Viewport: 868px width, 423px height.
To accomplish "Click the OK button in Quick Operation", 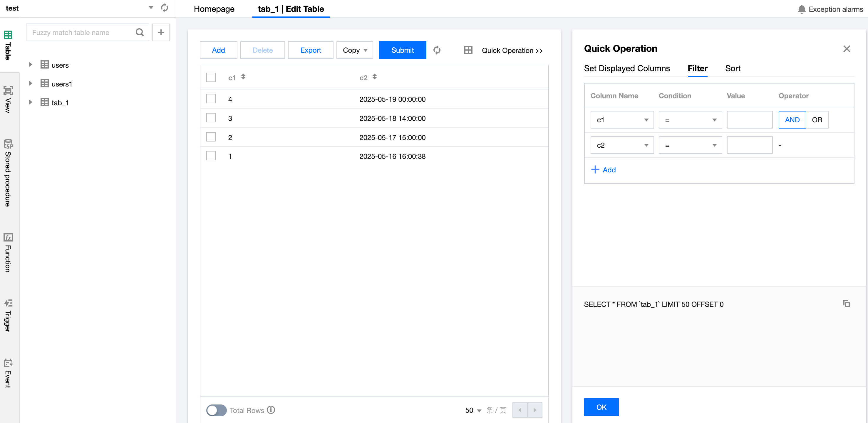I will (601, 407).
